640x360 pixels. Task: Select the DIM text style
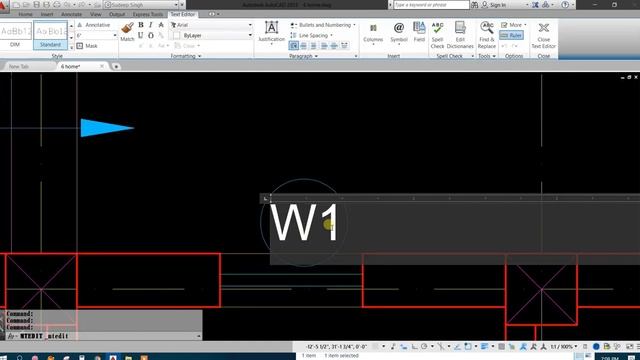pyautogui.click(x=16, y=36)
